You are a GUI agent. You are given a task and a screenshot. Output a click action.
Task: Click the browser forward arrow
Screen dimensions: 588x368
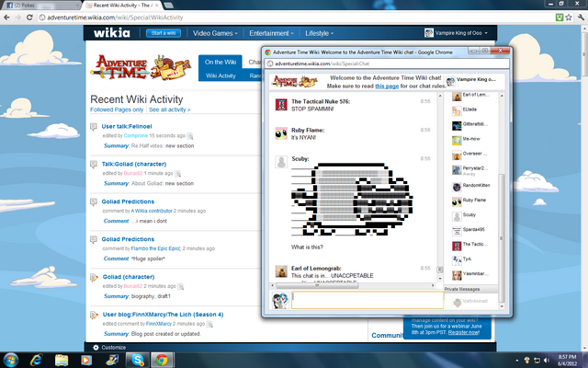tap(18, 17)
